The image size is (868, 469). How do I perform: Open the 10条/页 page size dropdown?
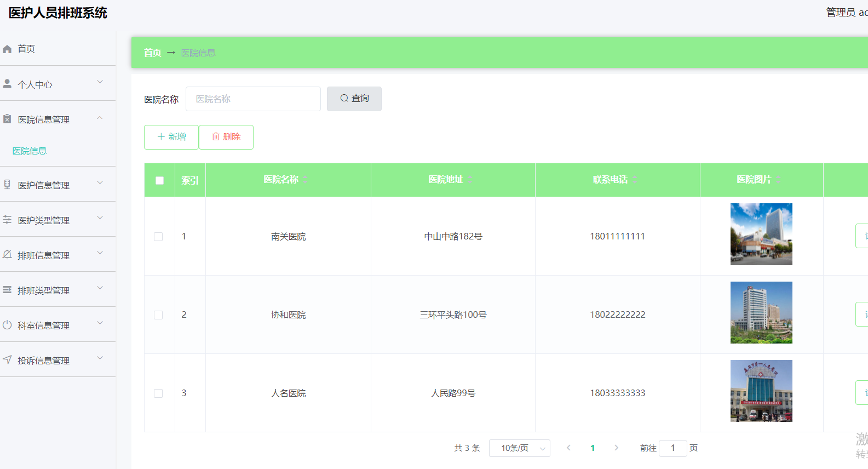point(519,448)
